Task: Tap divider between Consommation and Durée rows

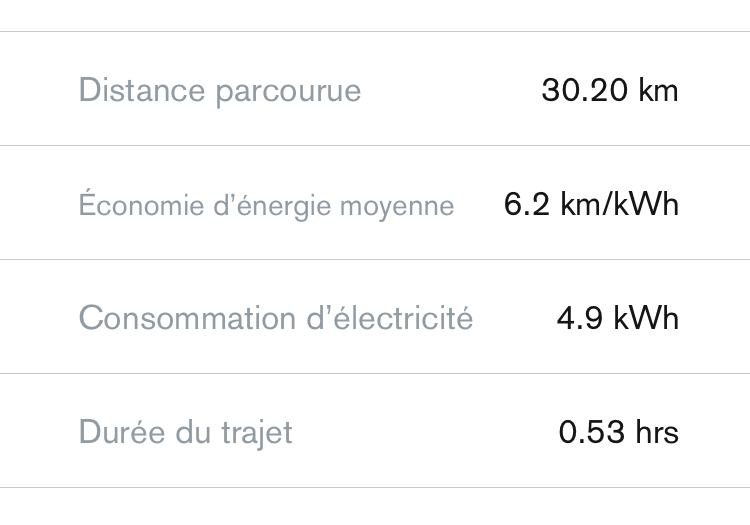Action: pyautogui.click(x=375, y=373)
